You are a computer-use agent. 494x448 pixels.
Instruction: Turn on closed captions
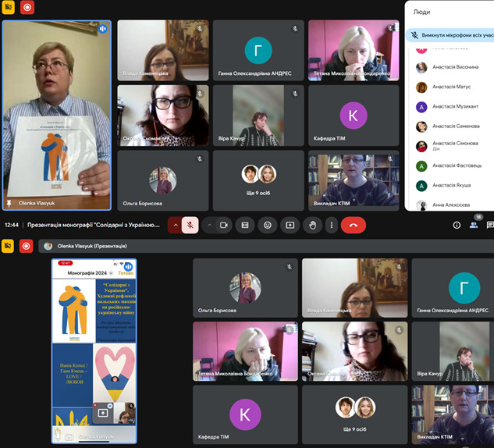coord(245,225)
